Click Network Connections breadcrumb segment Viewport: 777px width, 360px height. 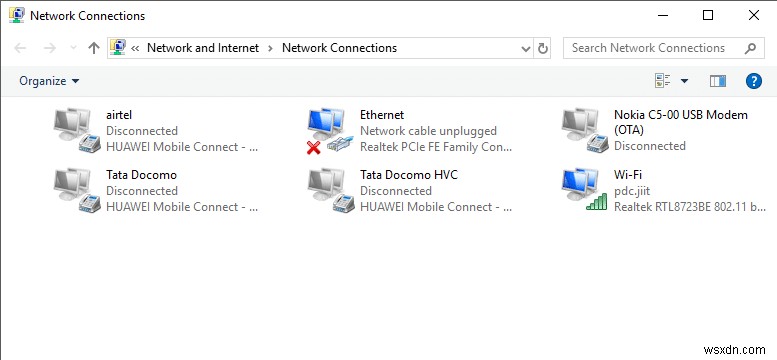point(339,48)
